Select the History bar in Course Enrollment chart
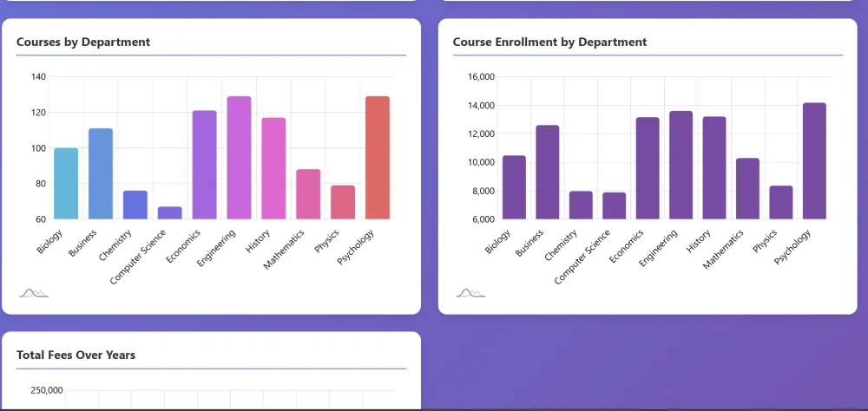The image size is (868, 411). [x=714, y=167]
